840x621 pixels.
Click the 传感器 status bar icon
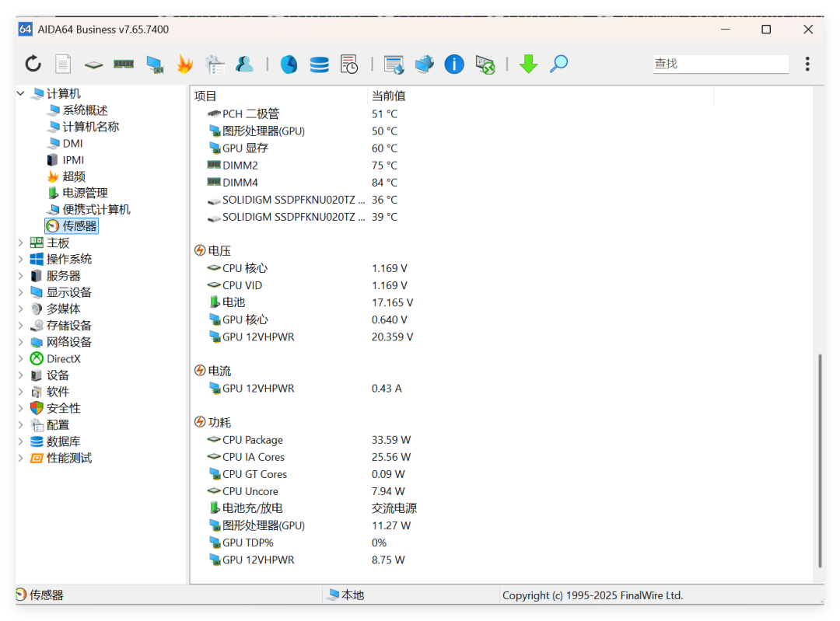(21, 595)
